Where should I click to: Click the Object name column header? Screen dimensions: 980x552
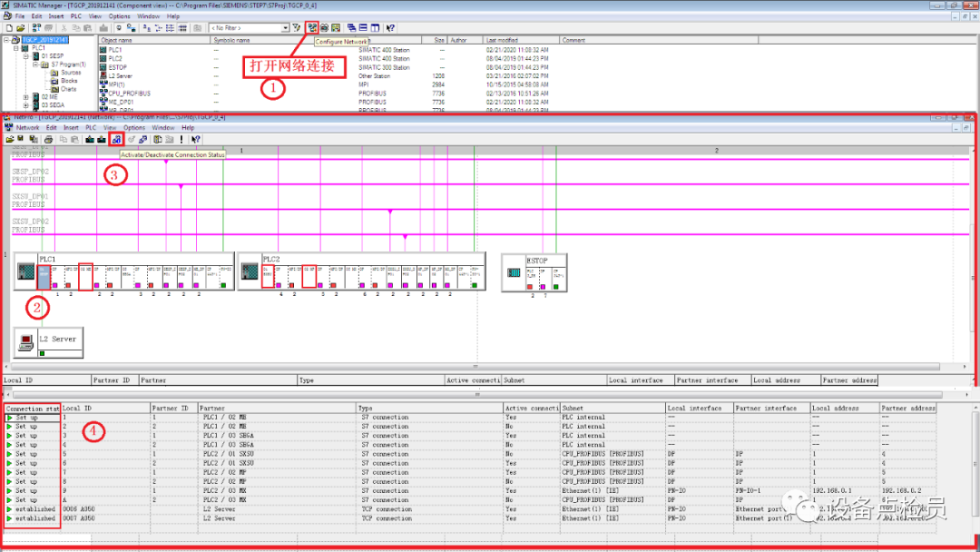click(x=154, y=40)
